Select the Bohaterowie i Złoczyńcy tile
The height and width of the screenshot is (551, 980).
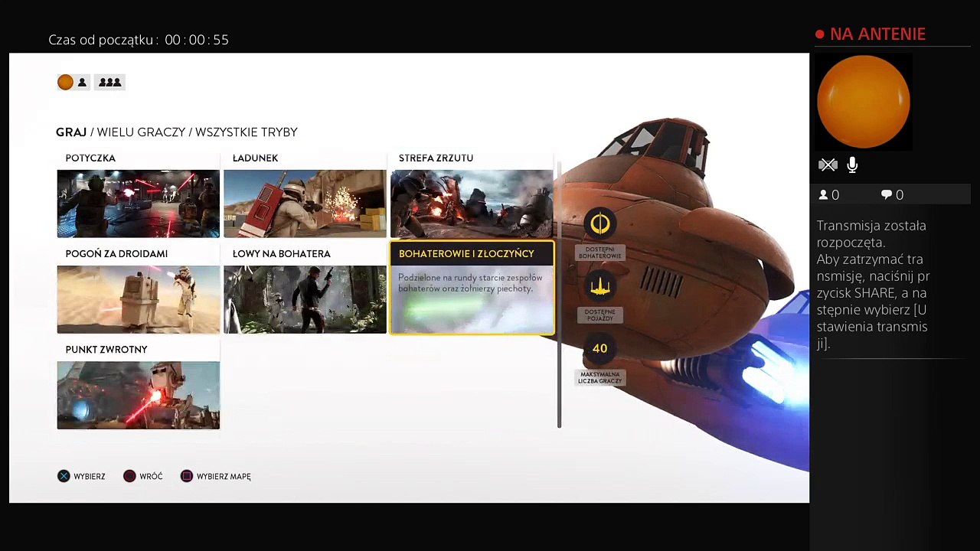(472, 289)
